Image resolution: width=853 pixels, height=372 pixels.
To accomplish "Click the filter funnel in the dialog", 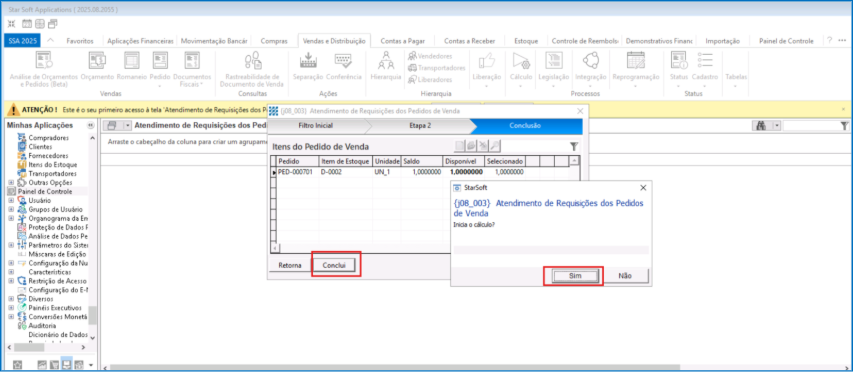I will (x=573, y=146).
